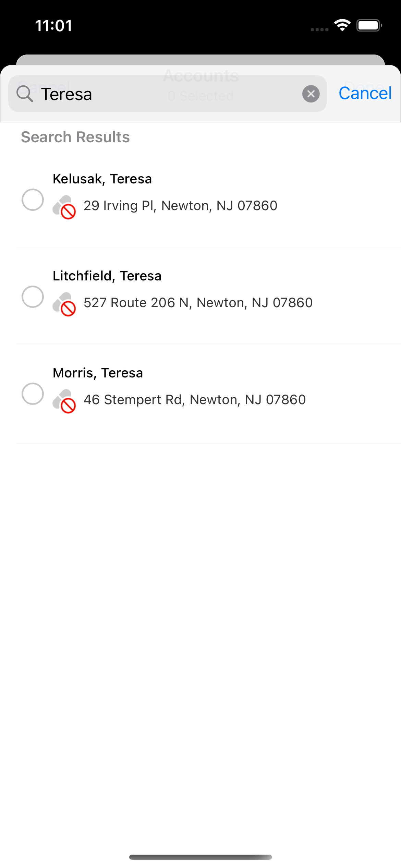Choose the Morris, Teresa name
This screenshot has height=868, width=401.
point(98,373)
